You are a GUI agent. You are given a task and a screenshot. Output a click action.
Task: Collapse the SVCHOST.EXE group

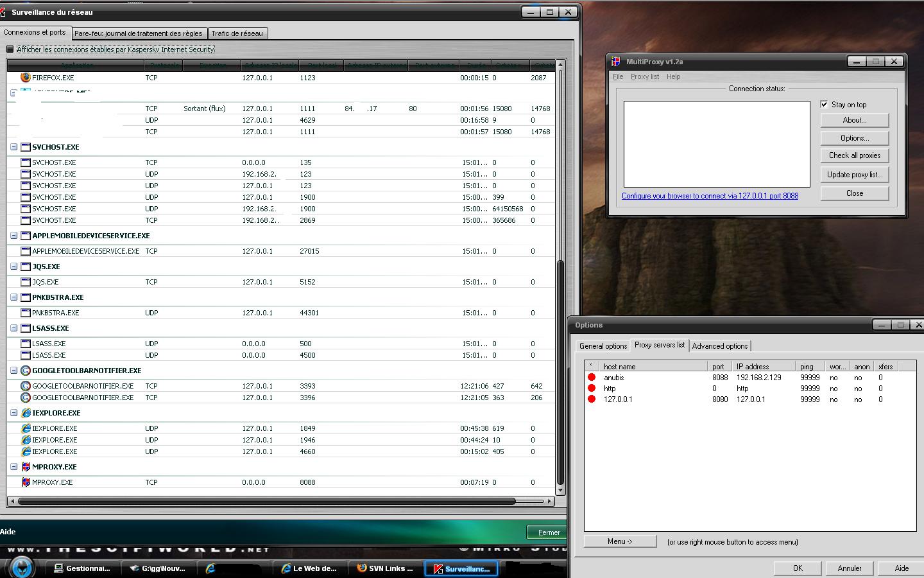[13, 147]
